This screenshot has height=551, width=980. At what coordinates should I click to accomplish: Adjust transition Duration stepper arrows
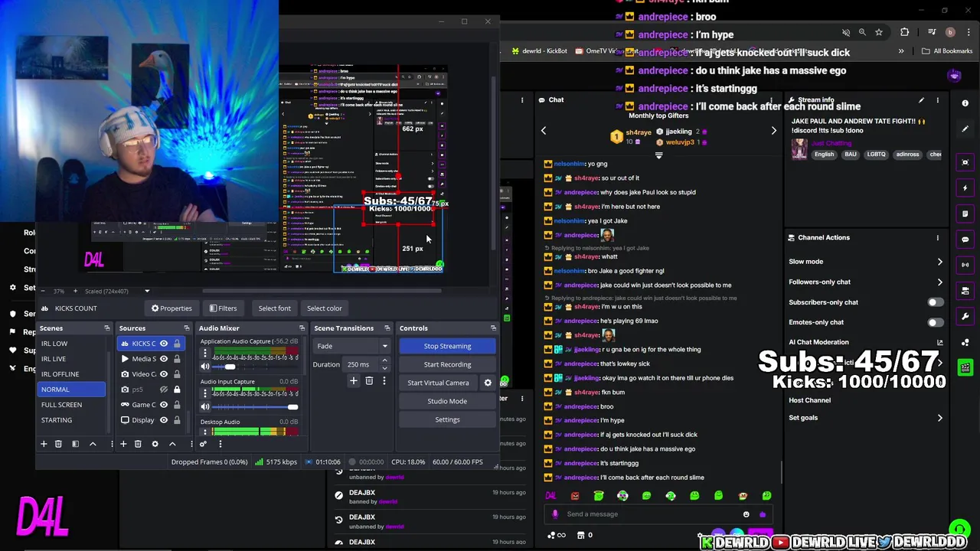coord(384,364)
